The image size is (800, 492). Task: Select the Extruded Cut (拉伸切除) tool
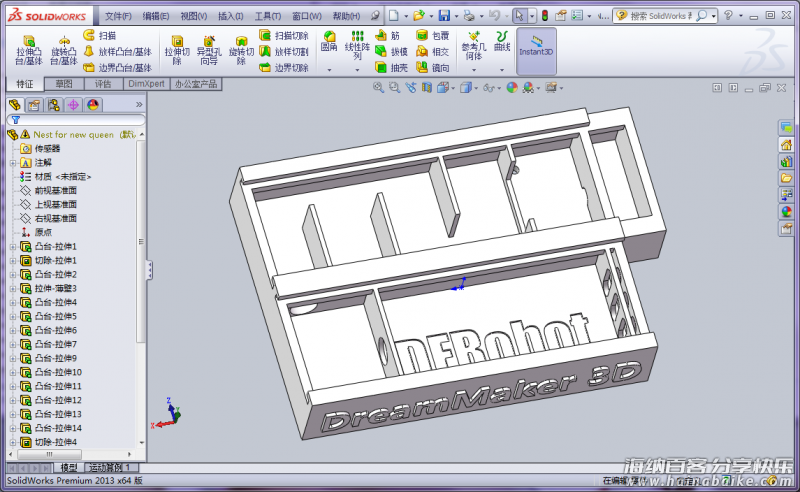coord(177,50)
